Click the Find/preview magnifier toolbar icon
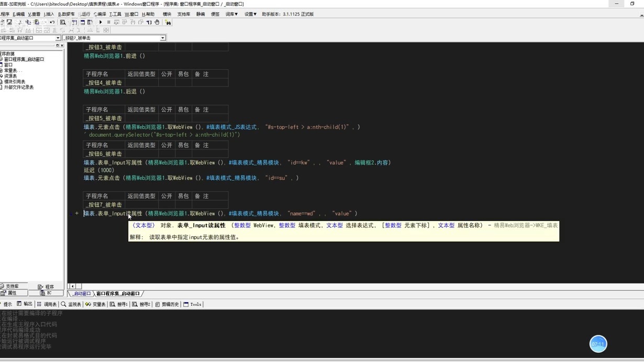This screenshot has height=362, width=644. point(63,22)
